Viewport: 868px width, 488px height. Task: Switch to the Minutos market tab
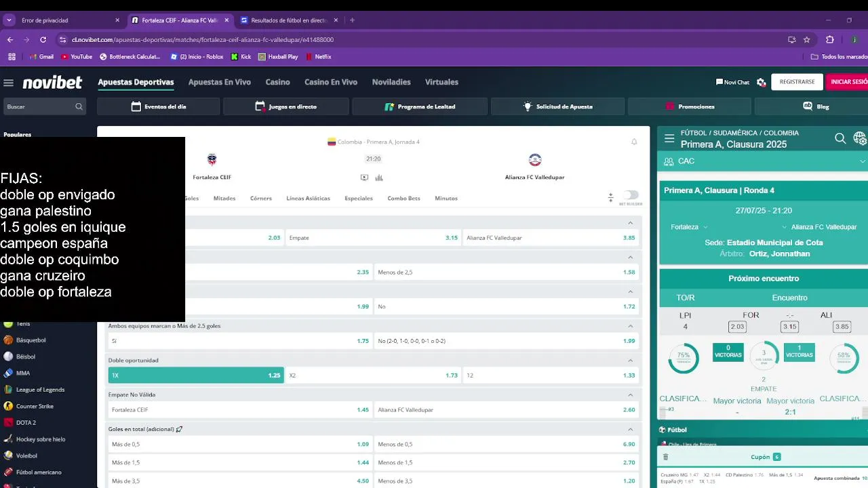tap(446, 199)
